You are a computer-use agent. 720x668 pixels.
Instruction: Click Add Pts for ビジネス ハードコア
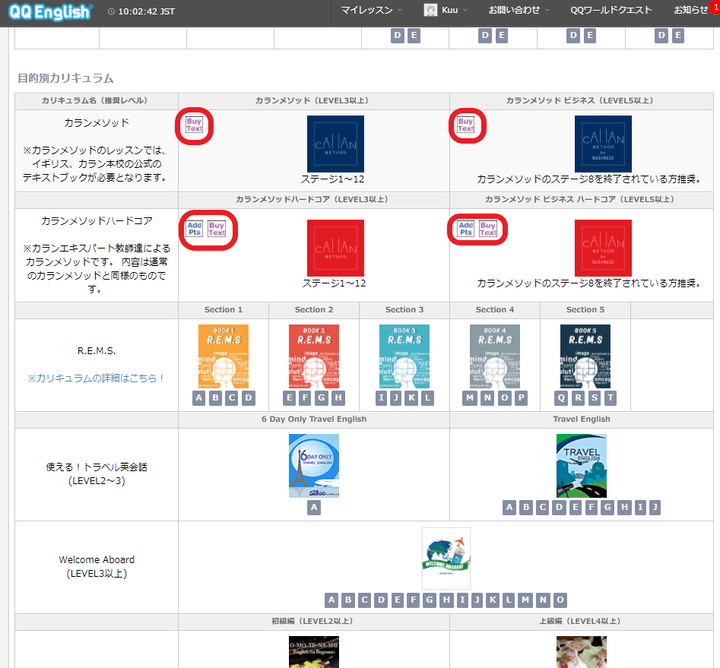coord(466,229)
